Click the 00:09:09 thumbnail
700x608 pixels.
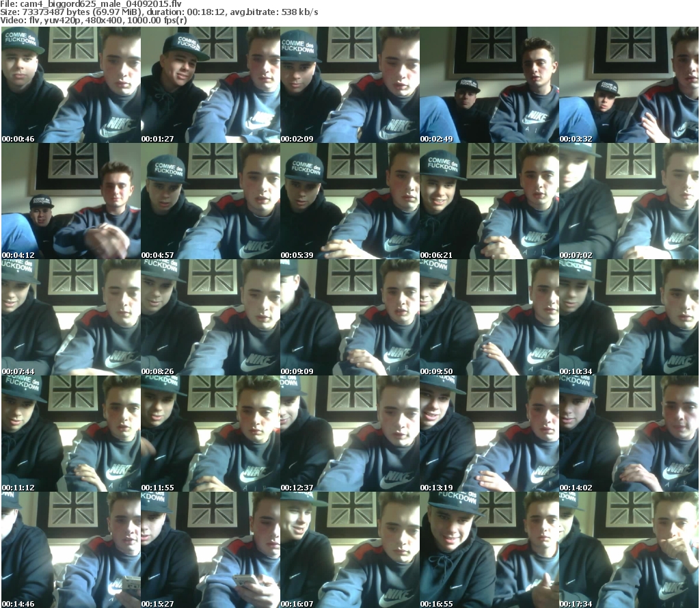tap(349, 317)
